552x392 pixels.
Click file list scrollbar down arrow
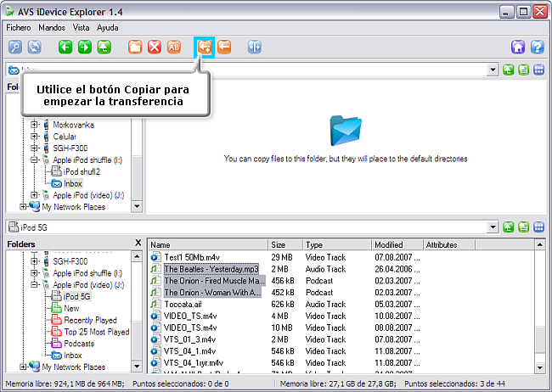point(540,367)
